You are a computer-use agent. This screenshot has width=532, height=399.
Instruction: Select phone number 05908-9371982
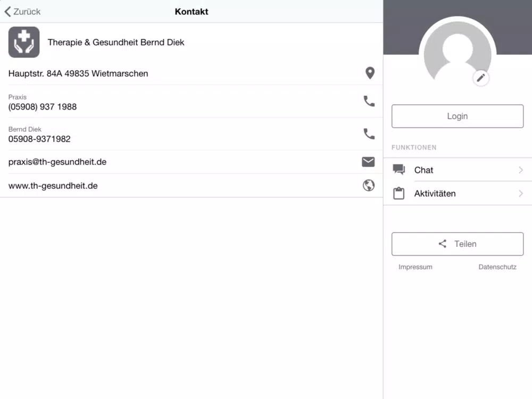(39, 139)
